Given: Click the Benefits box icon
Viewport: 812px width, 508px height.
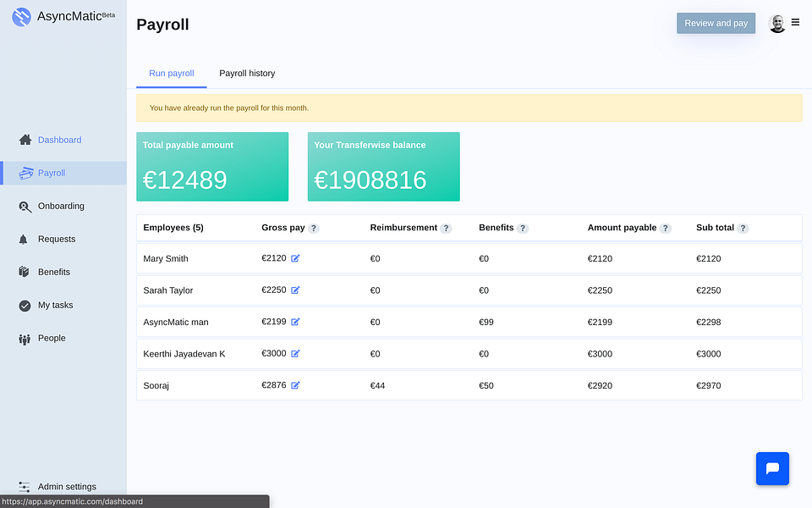Looking at the screenshot, I should [24, 272].
